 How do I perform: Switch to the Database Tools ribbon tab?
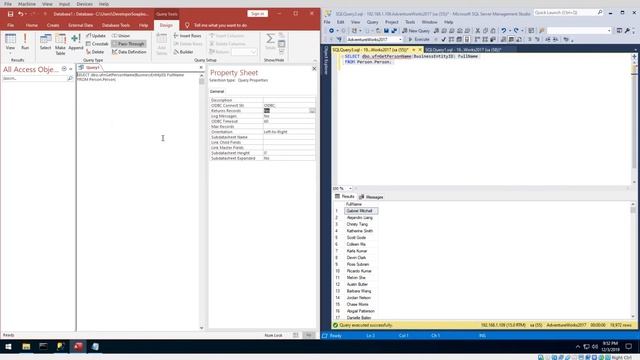[x=116, y=25]
